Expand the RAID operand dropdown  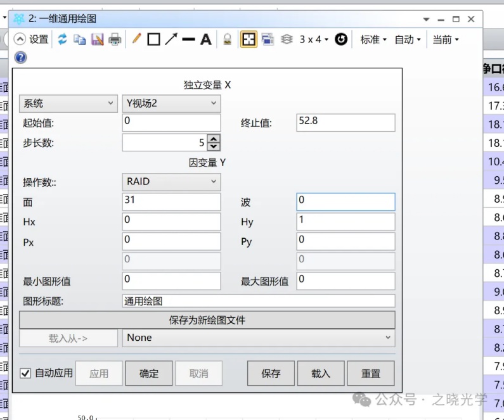tap(171, 182)
